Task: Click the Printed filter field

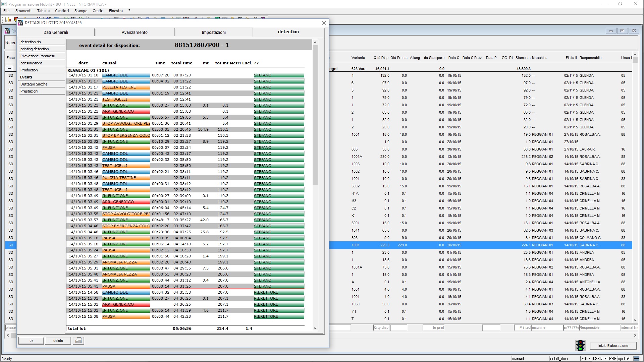Action: (x=523, y=328)
